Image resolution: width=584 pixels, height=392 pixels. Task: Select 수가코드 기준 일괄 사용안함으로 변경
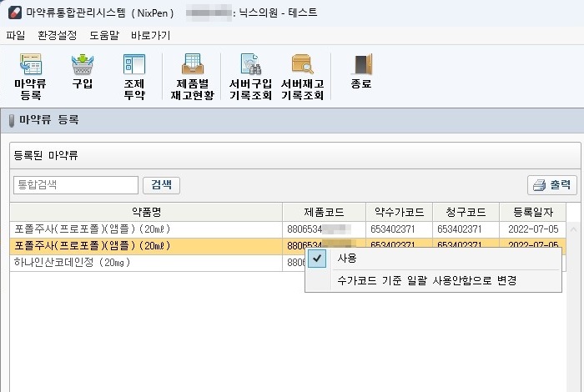click(426, 280)
